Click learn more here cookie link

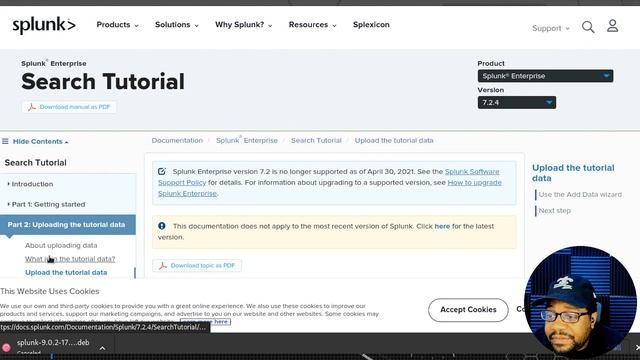pyautogui.click(x=205, y=322)
